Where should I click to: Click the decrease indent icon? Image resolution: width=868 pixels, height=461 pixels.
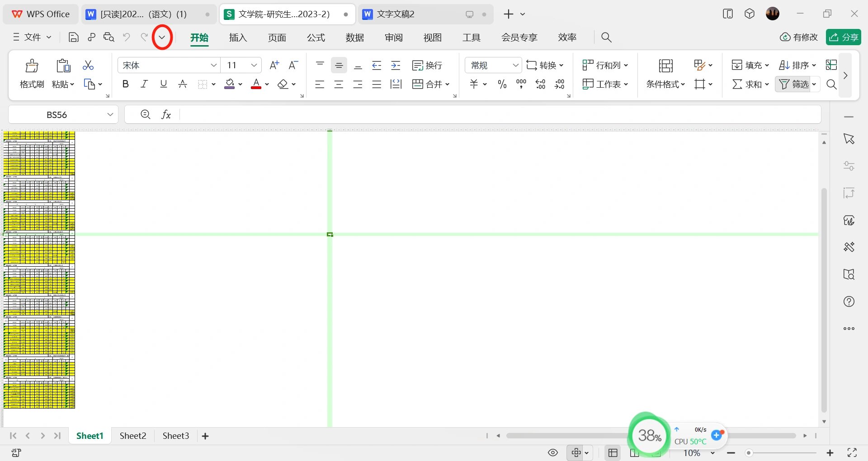(377, 66)
